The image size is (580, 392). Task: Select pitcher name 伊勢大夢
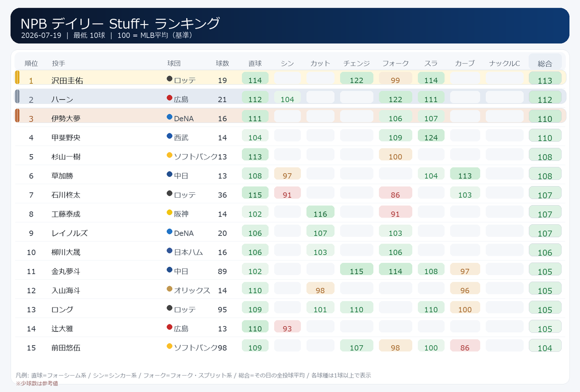tap(66, 118)
